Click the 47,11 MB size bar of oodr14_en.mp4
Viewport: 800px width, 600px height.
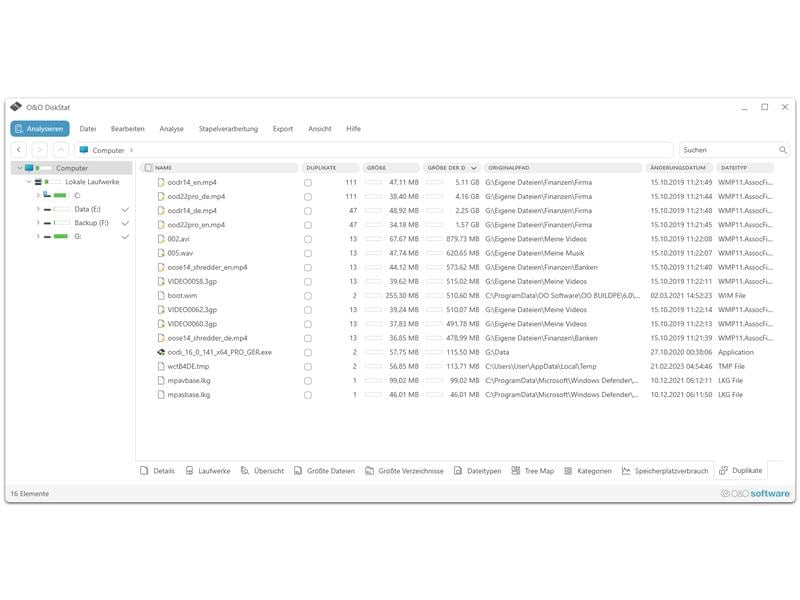click(373, 182)
